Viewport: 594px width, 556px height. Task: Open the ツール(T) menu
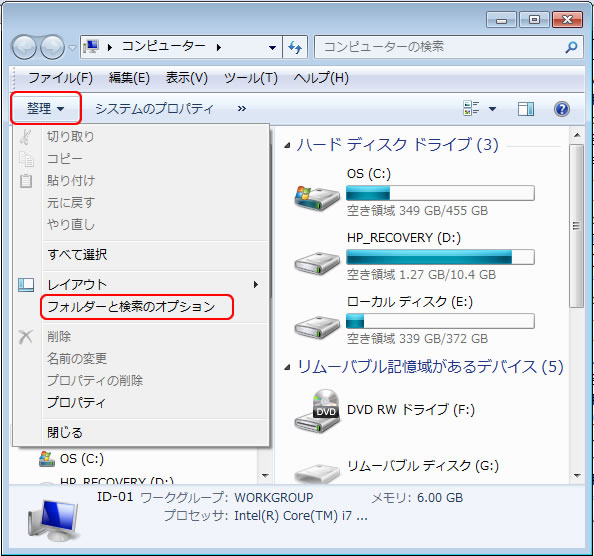[250, 78]
